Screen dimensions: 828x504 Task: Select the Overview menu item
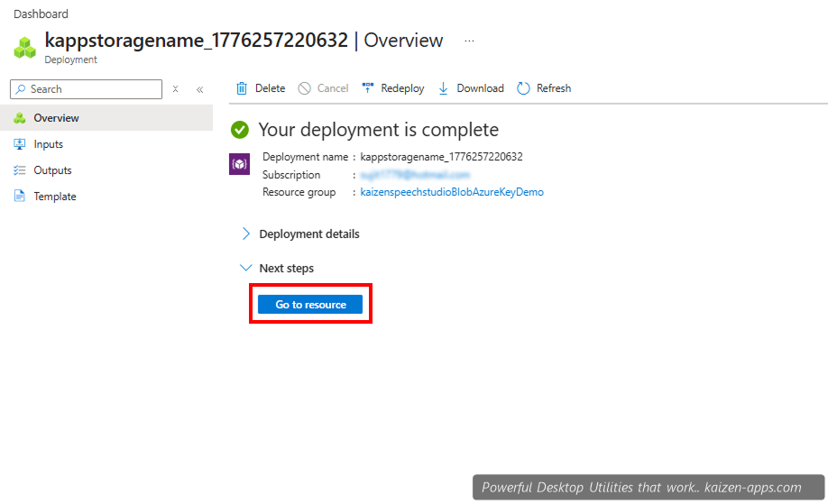point(106,118)
